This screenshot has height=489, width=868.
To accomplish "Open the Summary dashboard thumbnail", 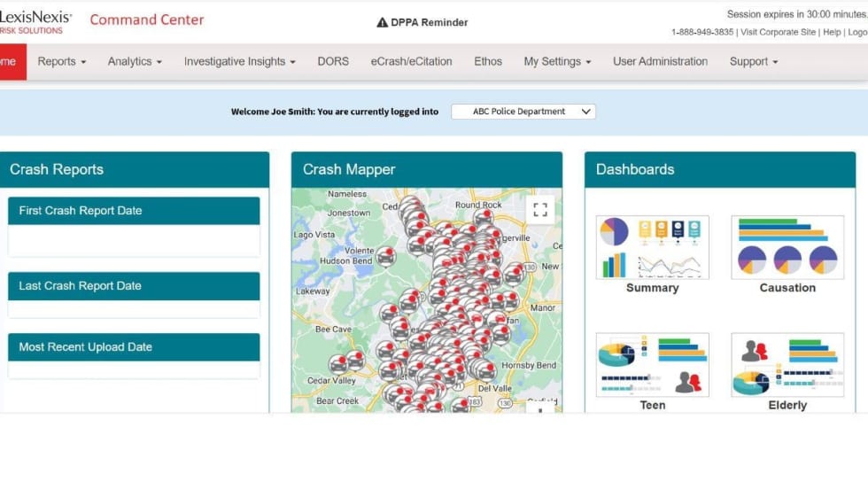I will coord(652,248).
